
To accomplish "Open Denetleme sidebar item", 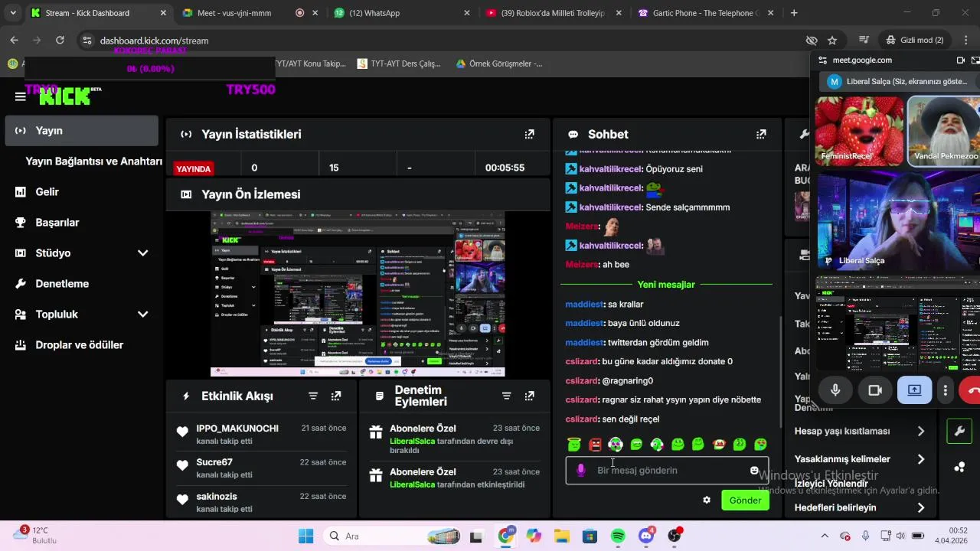I will point(81,284).
